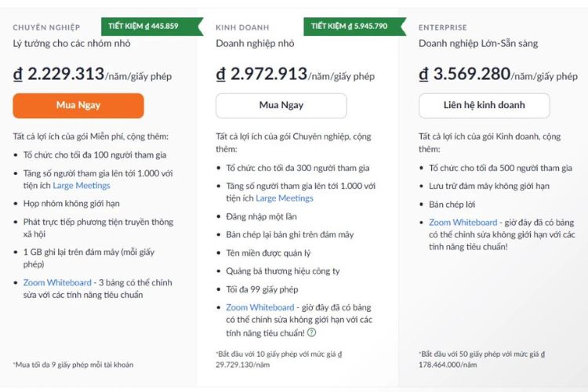Open Zoom Whiteboard link in Kinh Doanh plan
The image size is (588, 392).
[x=260, y=307]
